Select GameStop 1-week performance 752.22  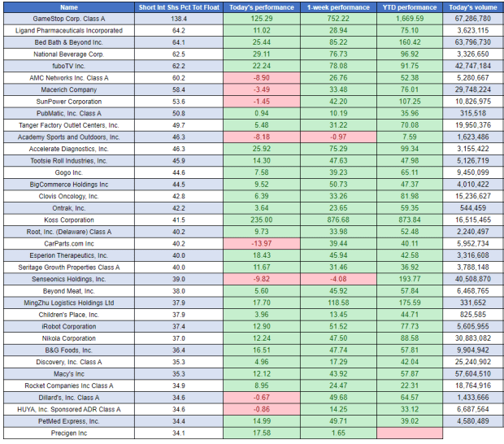338,19
